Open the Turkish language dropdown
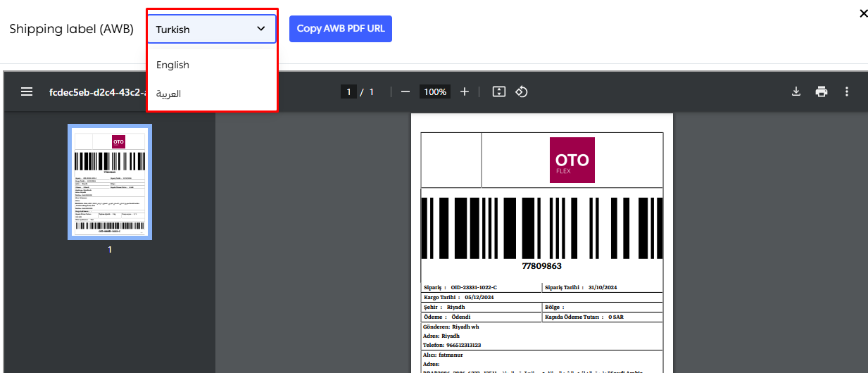 (x=211, y=29)
